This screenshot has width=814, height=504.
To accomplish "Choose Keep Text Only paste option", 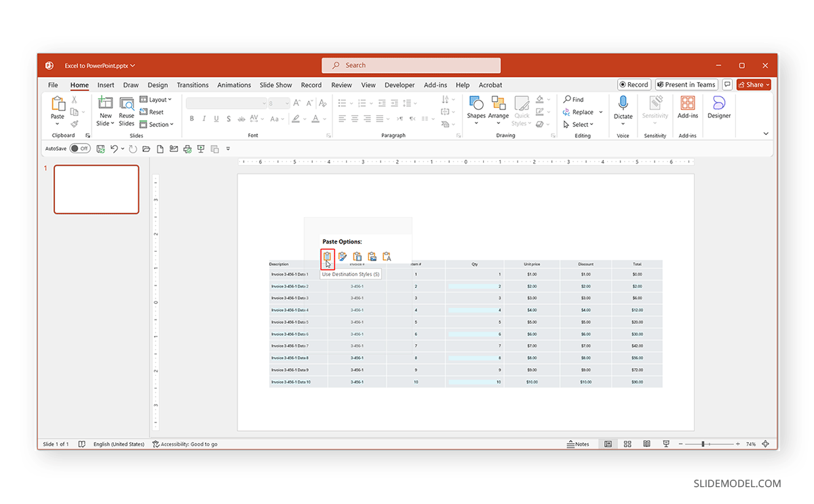I will tap(387, 256).
